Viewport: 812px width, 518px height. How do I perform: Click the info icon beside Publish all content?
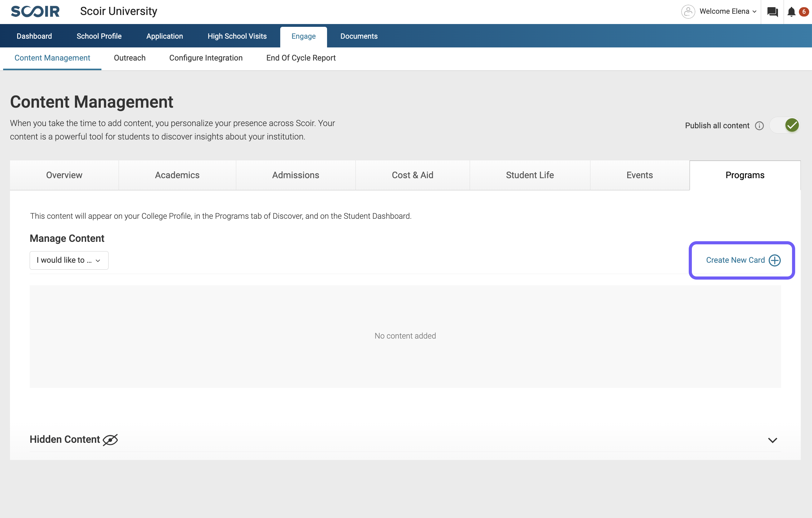pos(759,126)
